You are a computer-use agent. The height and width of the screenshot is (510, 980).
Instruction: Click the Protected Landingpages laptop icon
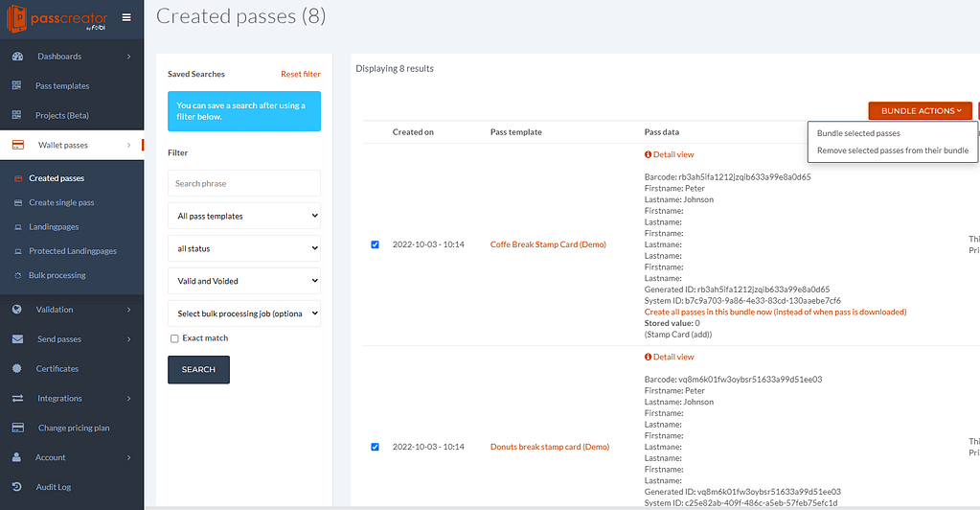tap(17, 251)
